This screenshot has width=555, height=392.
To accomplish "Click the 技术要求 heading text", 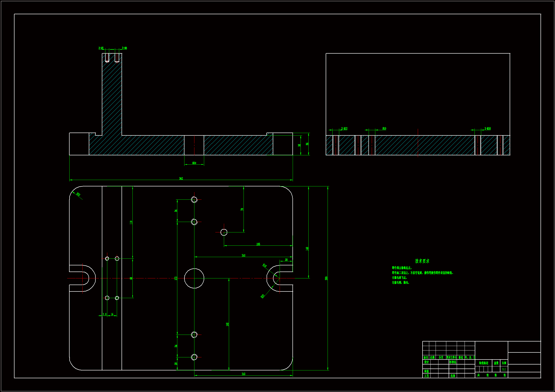I will click(422, 261).
